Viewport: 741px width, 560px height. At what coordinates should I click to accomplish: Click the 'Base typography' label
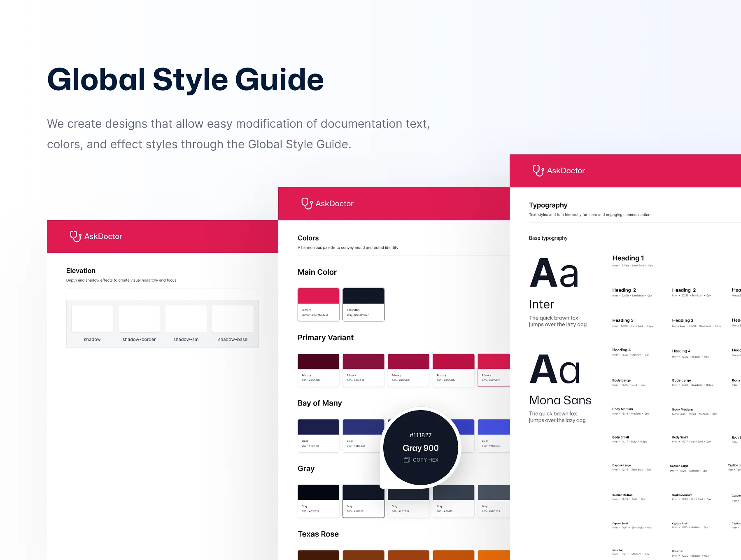point(548,238)
